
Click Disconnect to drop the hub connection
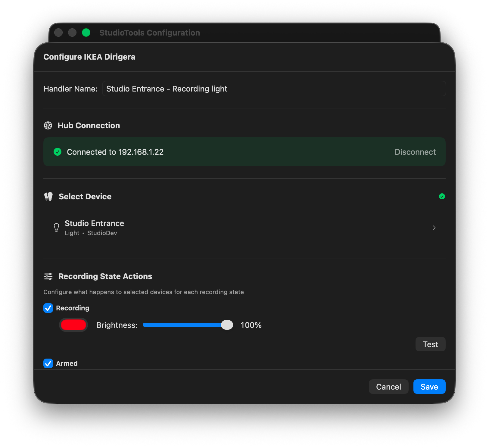pos(415,152)
